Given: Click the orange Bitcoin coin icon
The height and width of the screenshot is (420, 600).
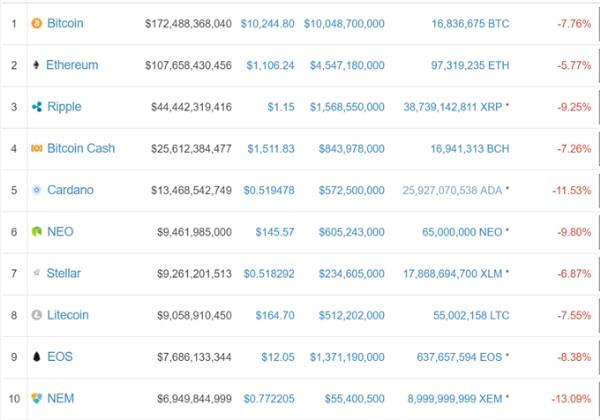Looking at the screenshot, I should click(x=37, y=23).
